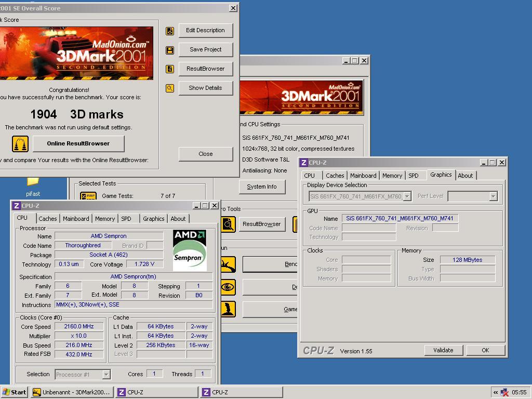This screenshot has width=532, height=399.
Task: Click the Save Project button
Action: click(x=206, y=49)
